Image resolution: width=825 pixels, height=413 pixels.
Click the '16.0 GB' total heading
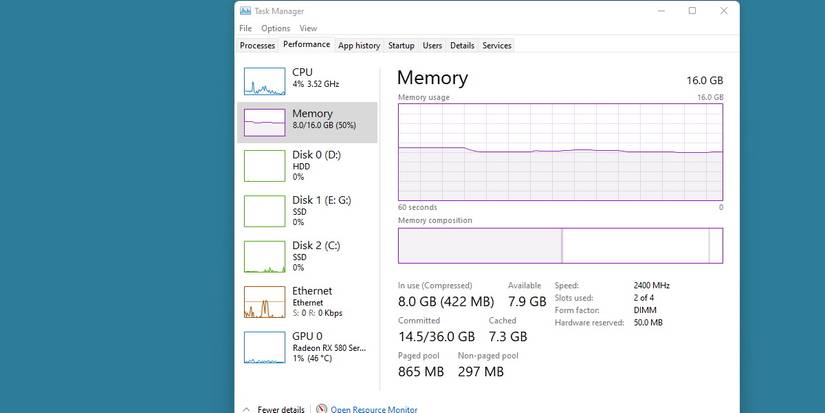pyautogui.click(x=705, y=80)
